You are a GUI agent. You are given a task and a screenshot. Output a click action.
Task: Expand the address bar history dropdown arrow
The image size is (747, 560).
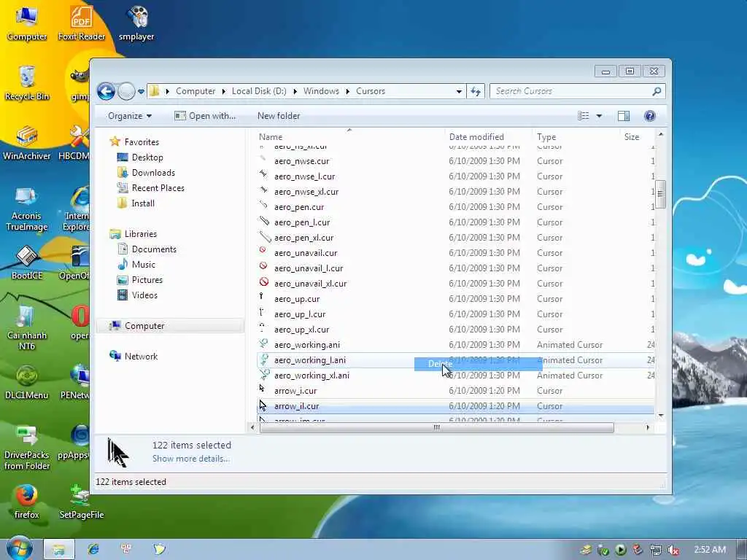pos(459,91)
